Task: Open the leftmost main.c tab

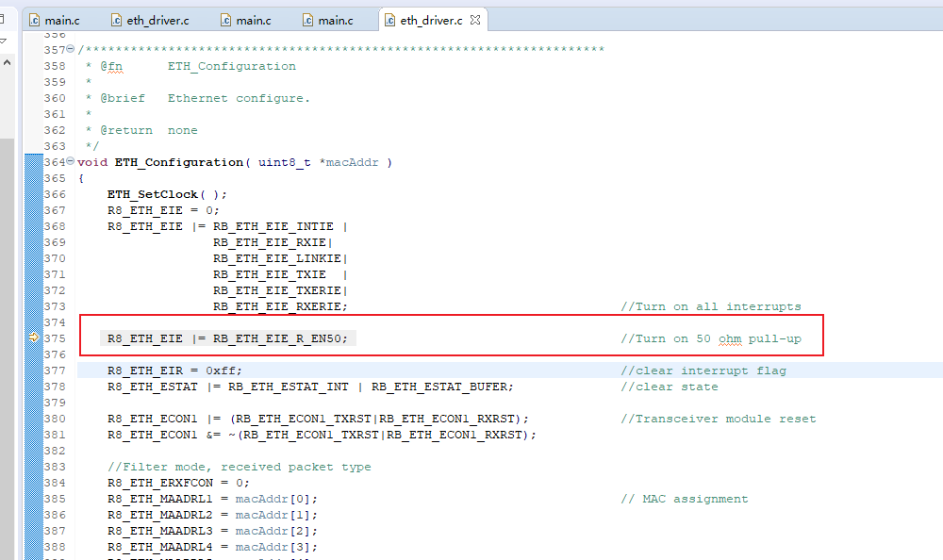Action: click(55, 20)
